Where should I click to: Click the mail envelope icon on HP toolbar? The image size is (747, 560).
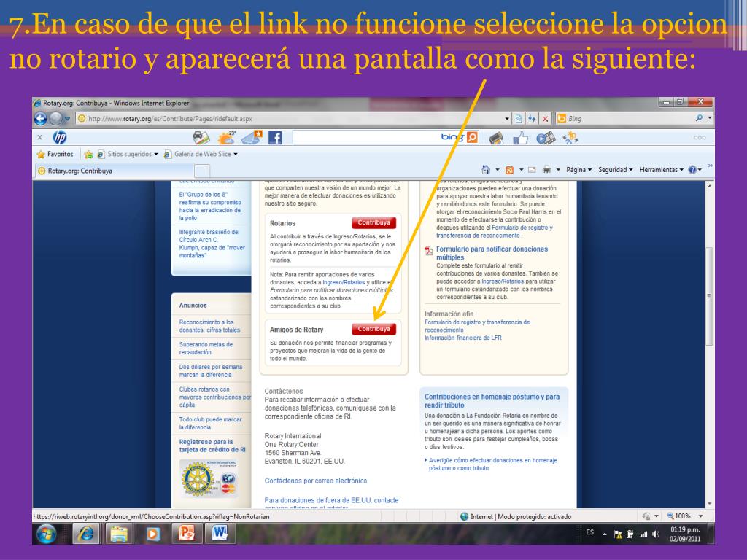252,138
